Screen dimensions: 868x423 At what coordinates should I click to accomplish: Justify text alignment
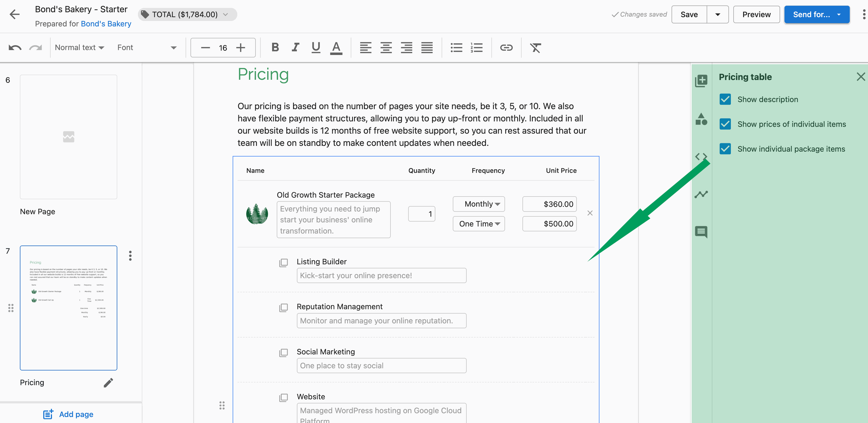point(427,48)
